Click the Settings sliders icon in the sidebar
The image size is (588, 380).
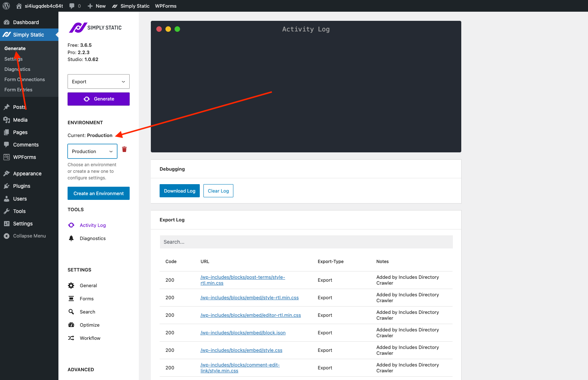point(7,224)
